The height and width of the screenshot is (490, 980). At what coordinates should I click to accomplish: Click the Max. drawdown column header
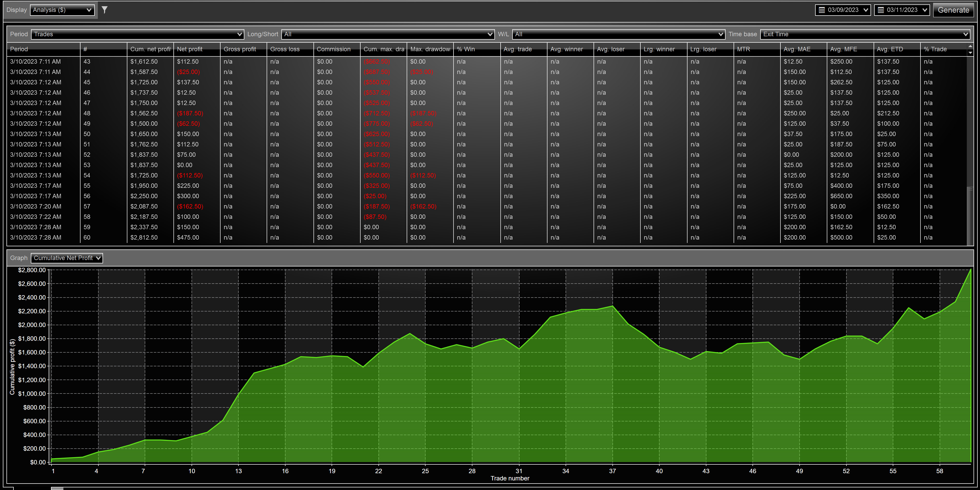click(x=430, y=49)
